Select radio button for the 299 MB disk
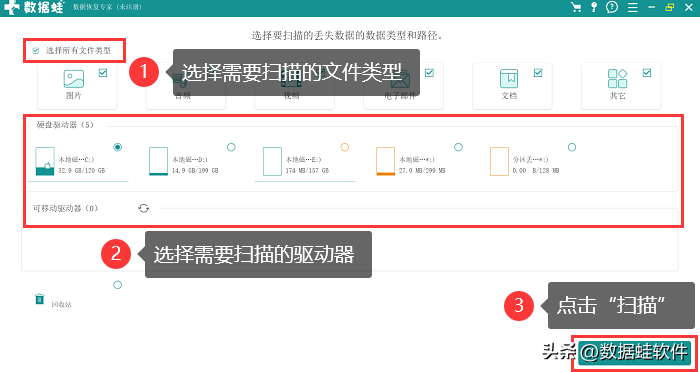The width and height of the screenshot is (700, 372). [458, 147]
